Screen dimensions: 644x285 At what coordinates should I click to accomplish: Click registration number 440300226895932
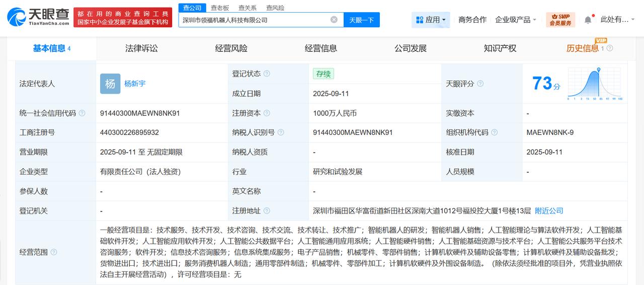click(129, 132)
